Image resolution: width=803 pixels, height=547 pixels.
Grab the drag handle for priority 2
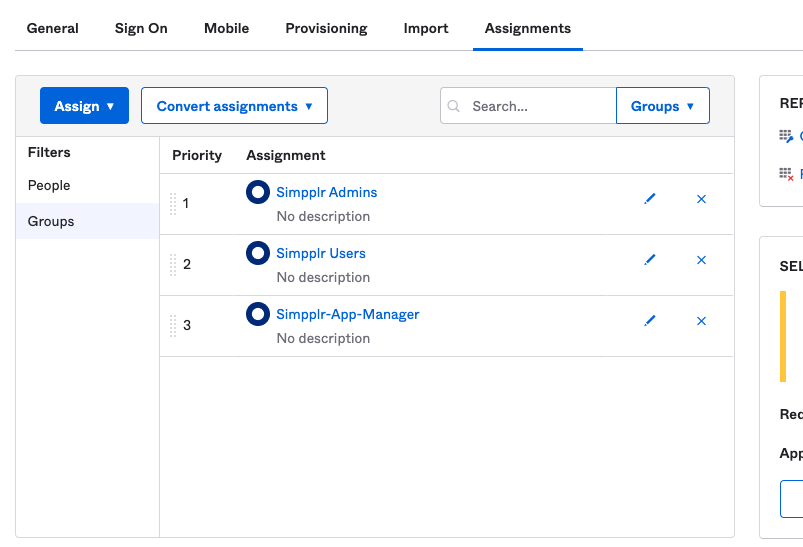tap(173, 265)
